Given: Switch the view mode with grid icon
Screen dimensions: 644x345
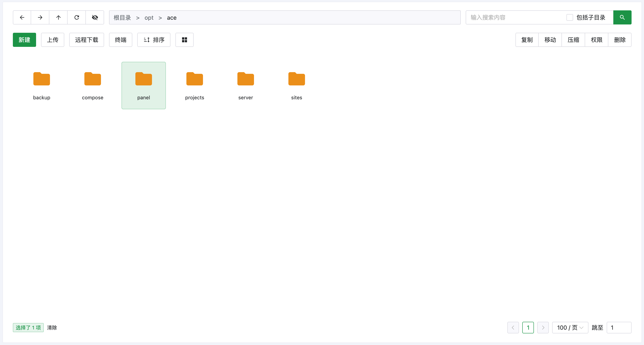Looking at the screenshot, I should pos(184,40).
